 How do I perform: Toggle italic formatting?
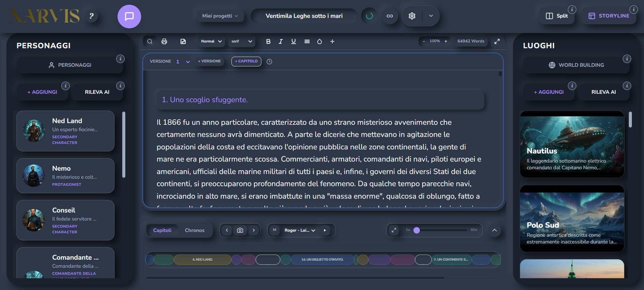point(281,41)
